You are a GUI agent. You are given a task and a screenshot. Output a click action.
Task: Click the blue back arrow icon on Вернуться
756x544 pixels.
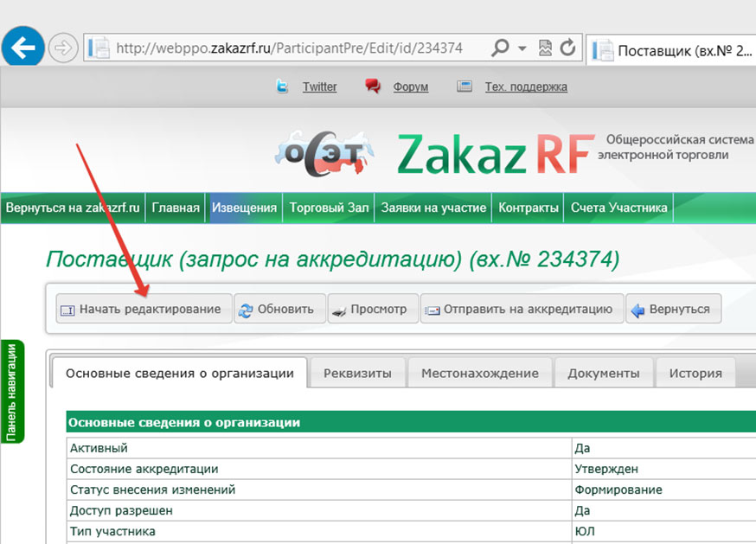click(x=637, y=310)
